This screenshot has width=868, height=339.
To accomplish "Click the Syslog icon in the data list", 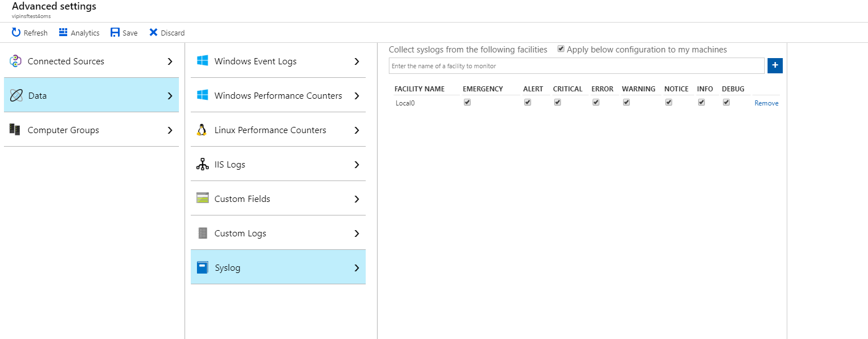I will tap(203, 267).
